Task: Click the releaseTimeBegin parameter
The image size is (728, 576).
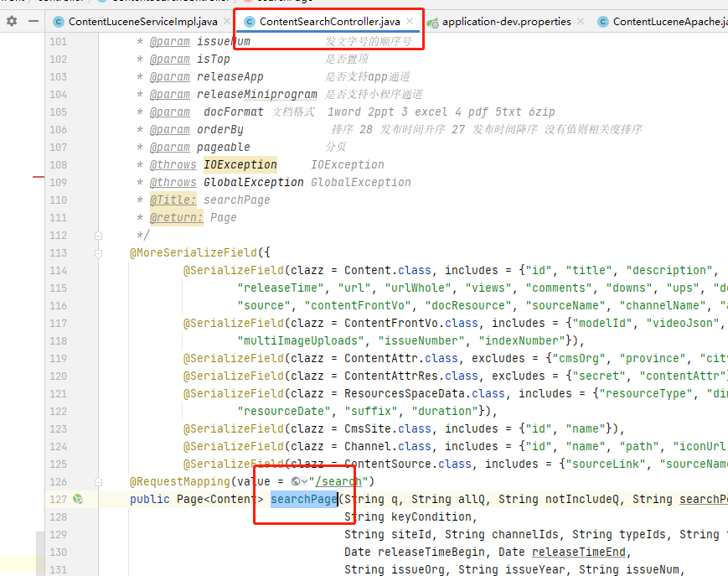Action: point(431,553)
